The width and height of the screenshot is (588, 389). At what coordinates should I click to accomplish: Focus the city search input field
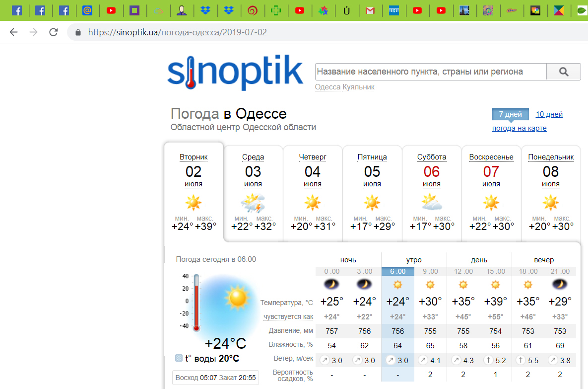(431, 72)
